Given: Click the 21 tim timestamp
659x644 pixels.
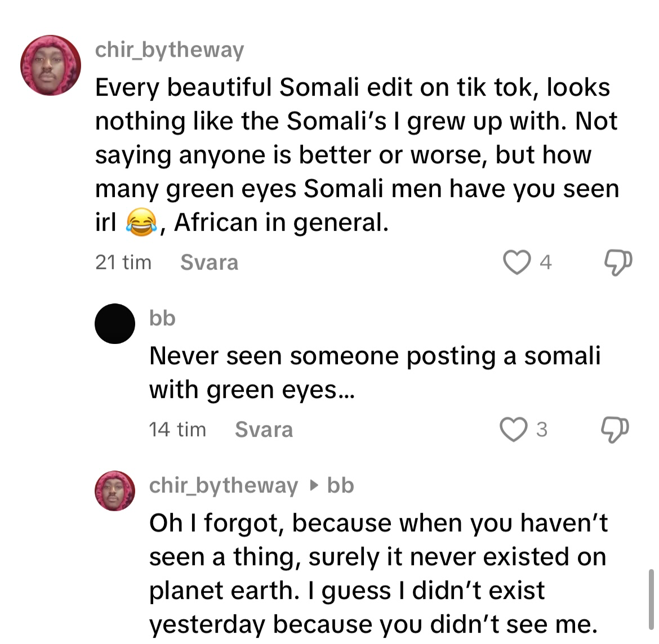Looking at the screenshot, I should point(123,262).
